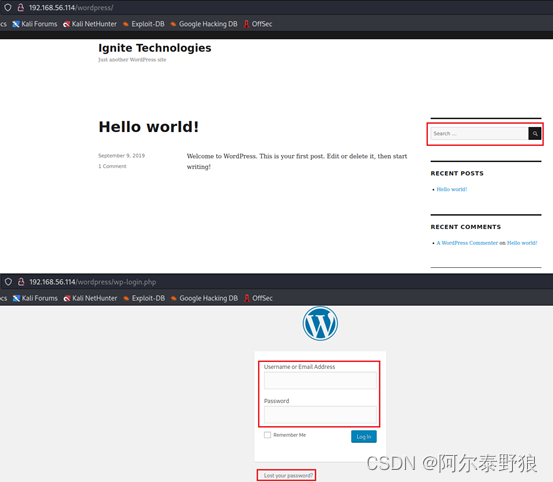Open Hello world! link under Recent Comments

click(x=522, y=243)
